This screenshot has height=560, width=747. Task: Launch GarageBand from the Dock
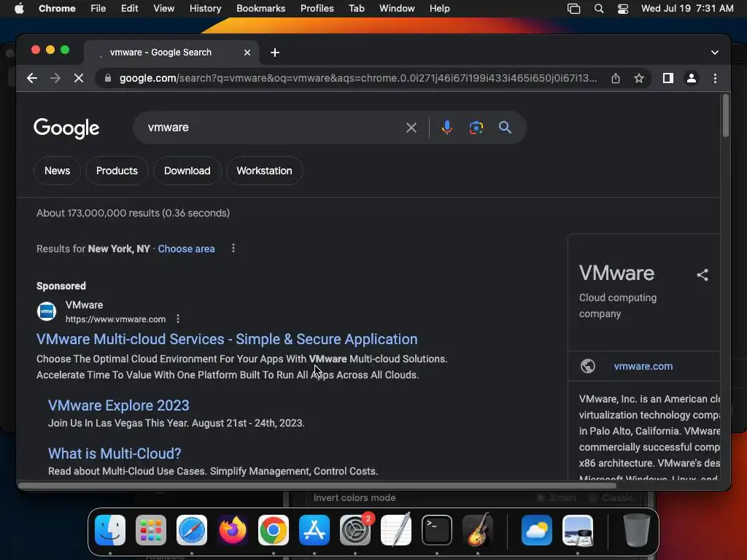point(478,530)
